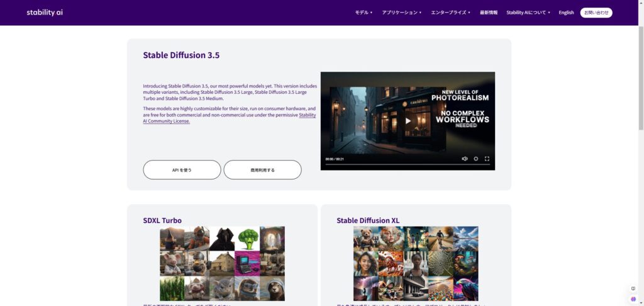The image size is (644, 306).
Task: Click the APIを使う button
Action: point(182,170)
